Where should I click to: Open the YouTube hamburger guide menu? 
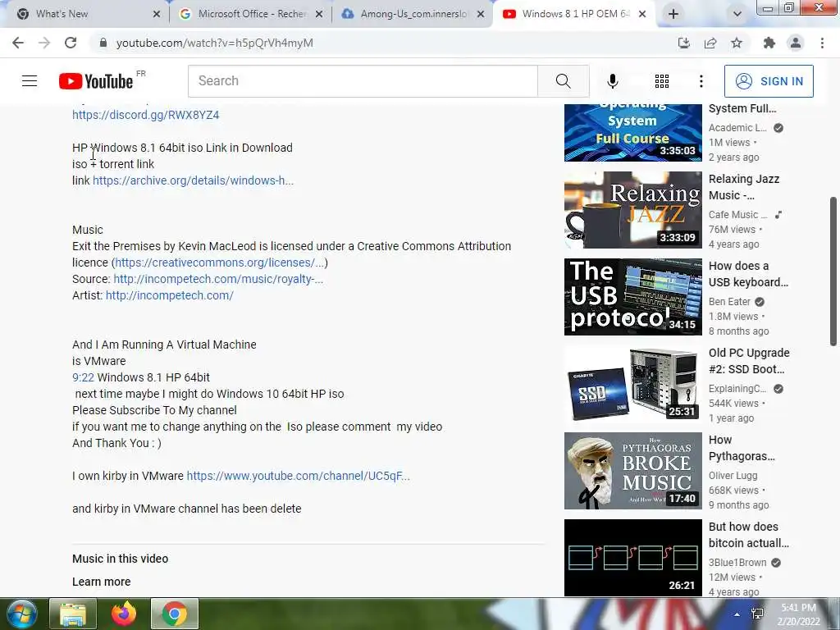(x=30, y=81)
